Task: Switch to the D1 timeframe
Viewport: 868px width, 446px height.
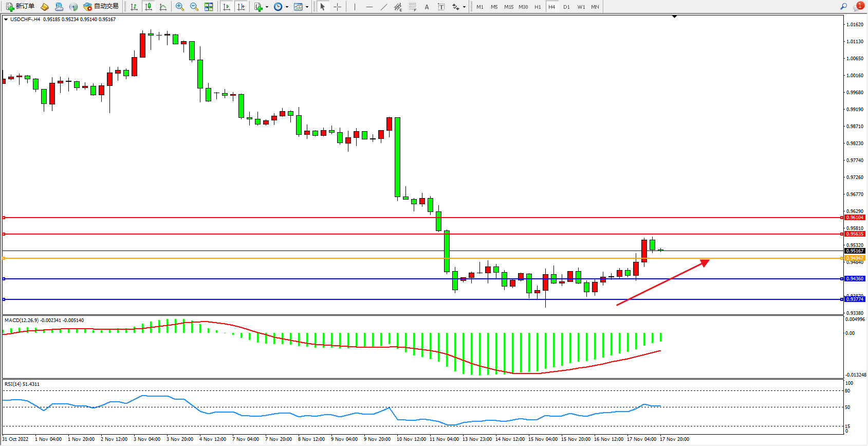Action: [x=566, y=7]
